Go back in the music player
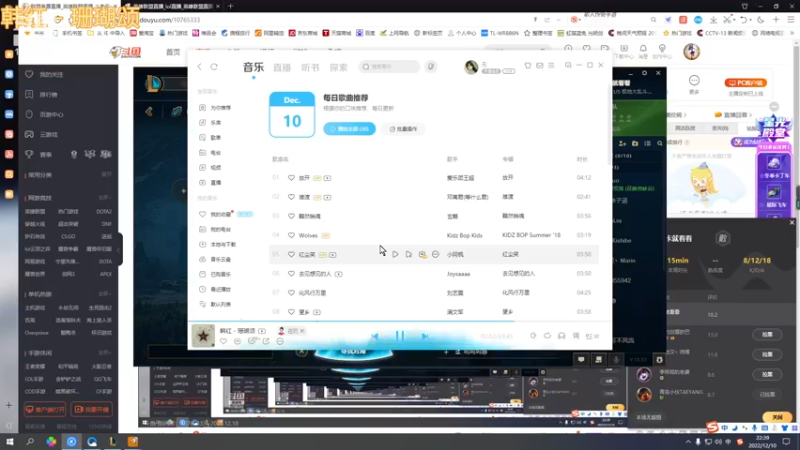Viewport: 800px width, 450px height. click(x=199, y=67)
